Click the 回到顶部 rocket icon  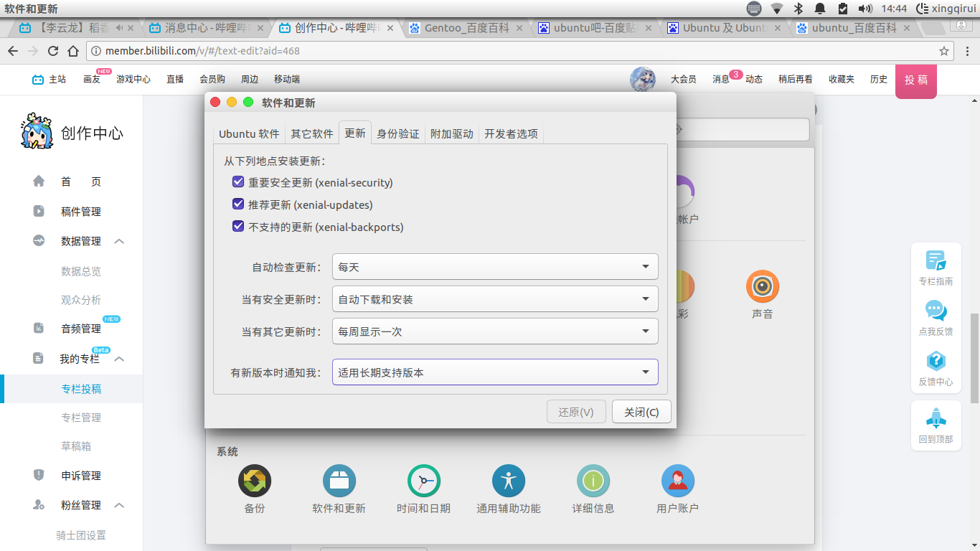[936, 418]
